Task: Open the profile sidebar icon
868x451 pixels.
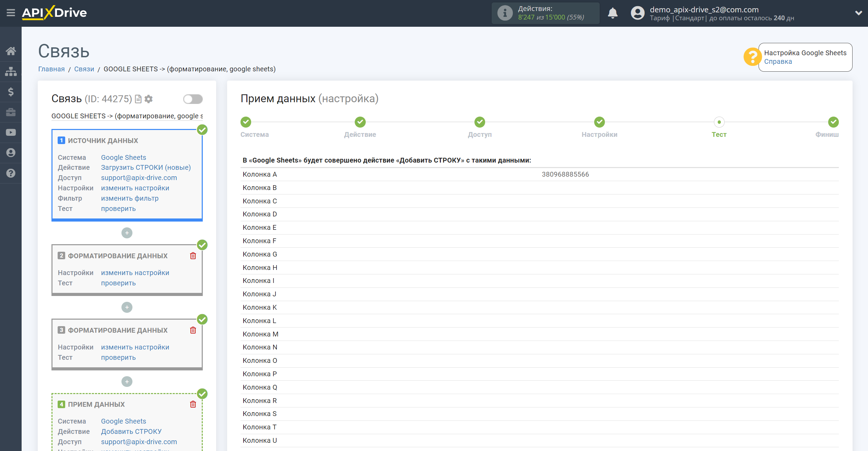Action: point(11,153)
